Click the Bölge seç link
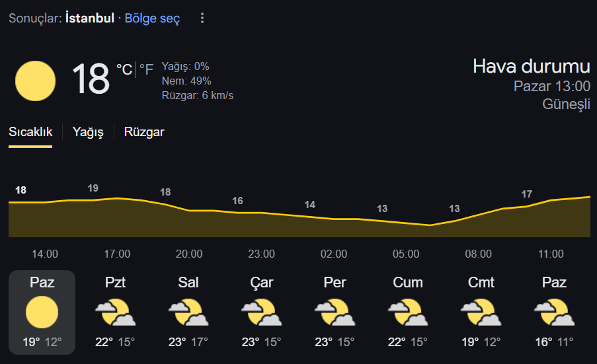Screen dimensions: 597x364 point(152,18)
